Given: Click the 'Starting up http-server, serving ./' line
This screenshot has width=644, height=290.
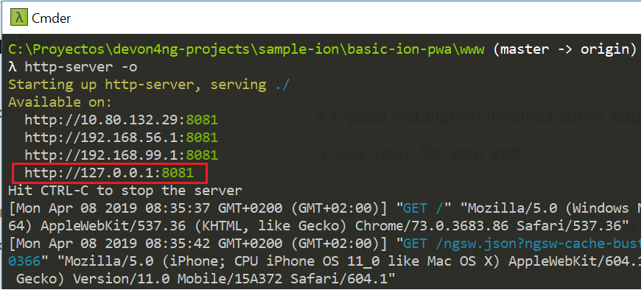Looking at the screenshot, I should 150,85.
